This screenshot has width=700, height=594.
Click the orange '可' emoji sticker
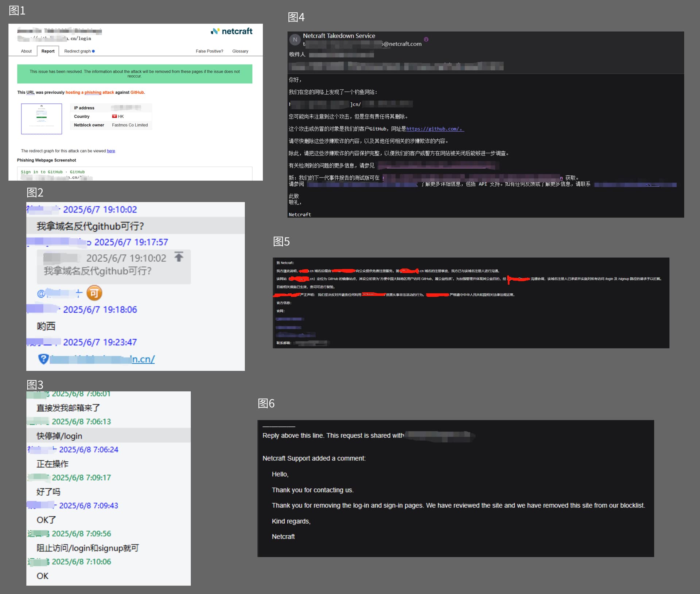(x=94, y=293)
